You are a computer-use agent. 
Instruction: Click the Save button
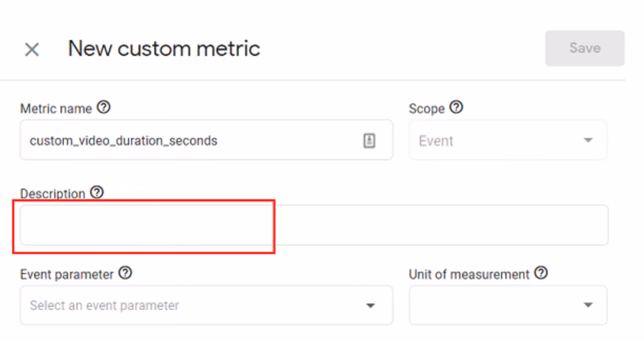[585, 48]
